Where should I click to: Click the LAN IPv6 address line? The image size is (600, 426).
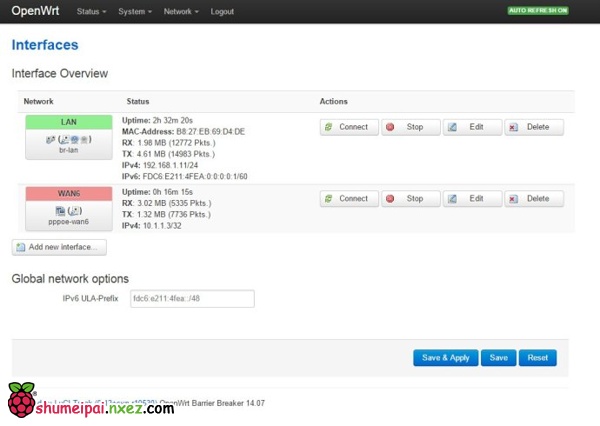point(184,176)
